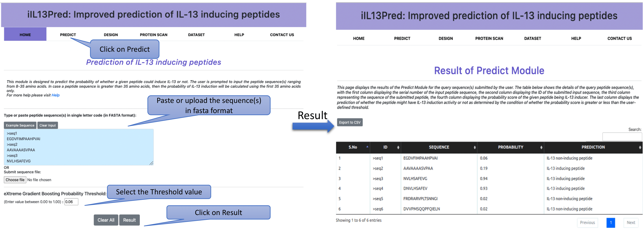Click the table Search input box

[622, 136]
